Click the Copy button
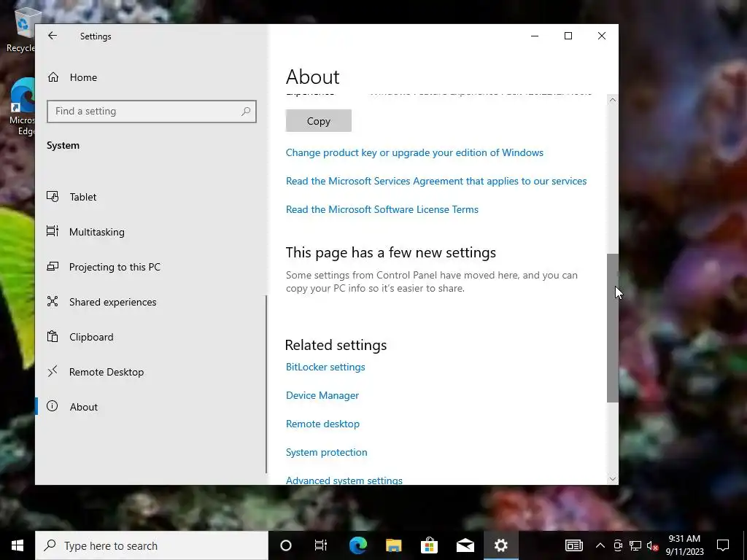 click(x=319, y=121)
